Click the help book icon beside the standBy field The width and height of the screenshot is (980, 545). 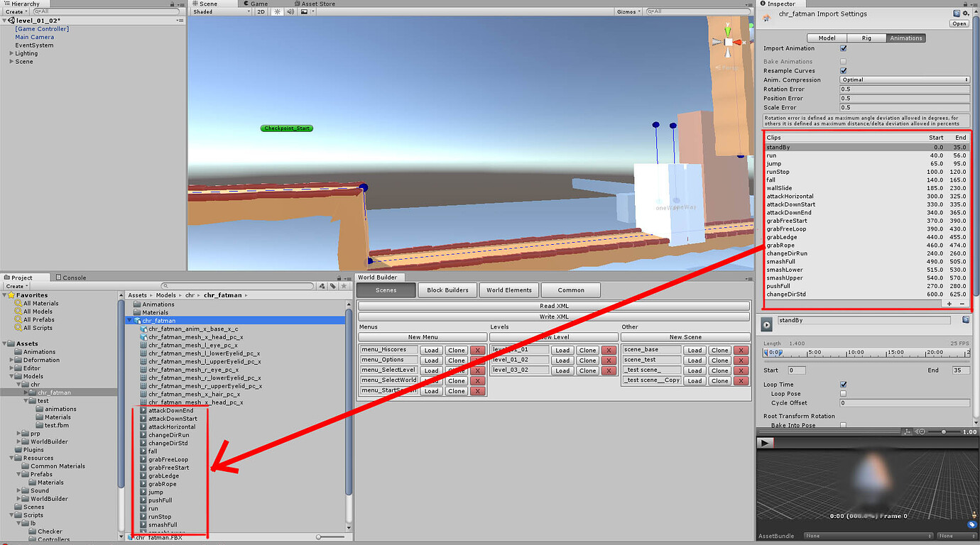(x=966, y=320)
